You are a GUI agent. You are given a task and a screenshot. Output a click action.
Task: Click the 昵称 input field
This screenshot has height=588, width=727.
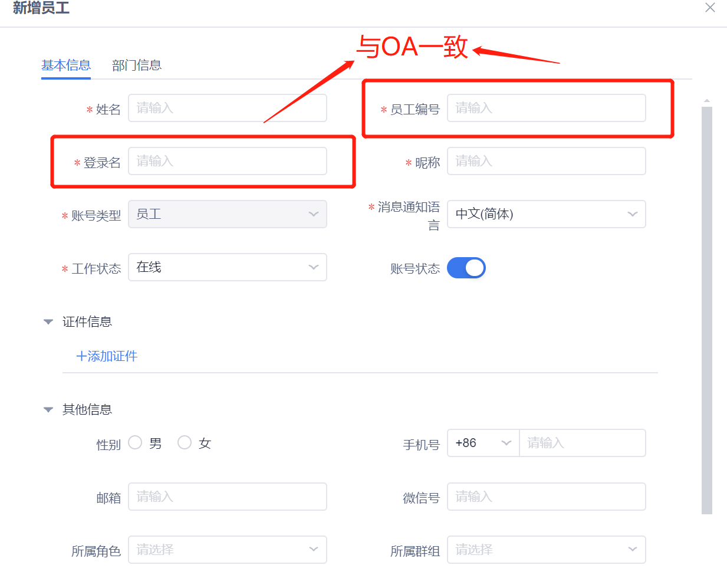[x=546, y=161]
